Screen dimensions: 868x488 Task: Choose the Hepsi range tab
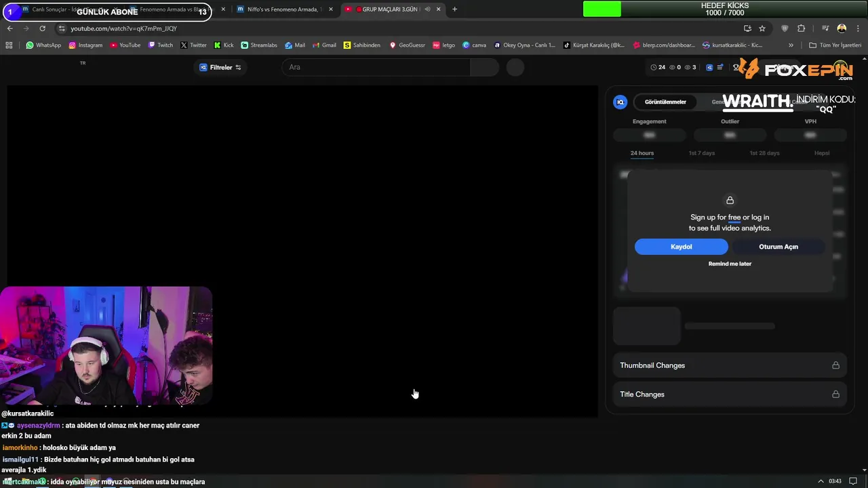(x=822, y=153)
